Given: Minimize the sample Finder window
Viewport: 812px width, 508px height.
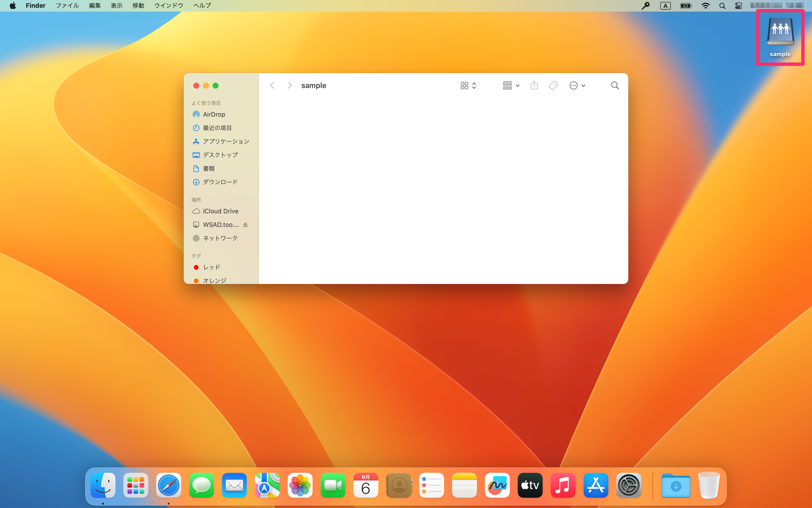Looking at the screenshot, I should (206, 86).
